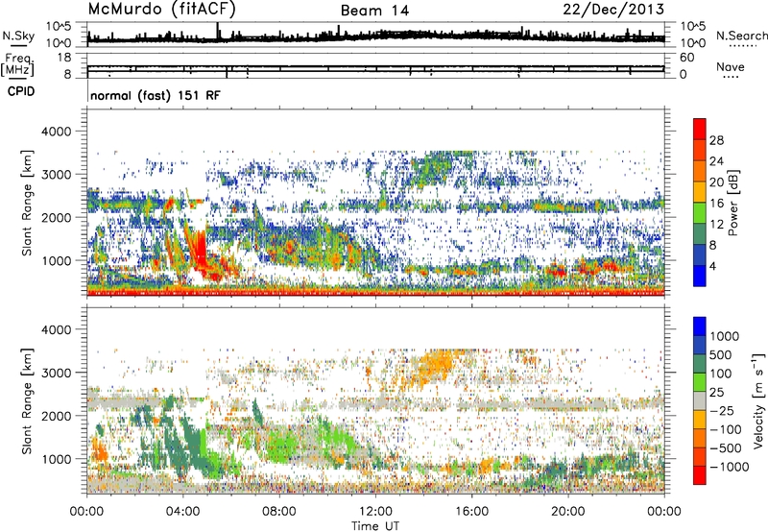Screen dimensions: 768x532
Task: Click the '-1000' velocity colorbar tick
Action: [x=730, y=467]
